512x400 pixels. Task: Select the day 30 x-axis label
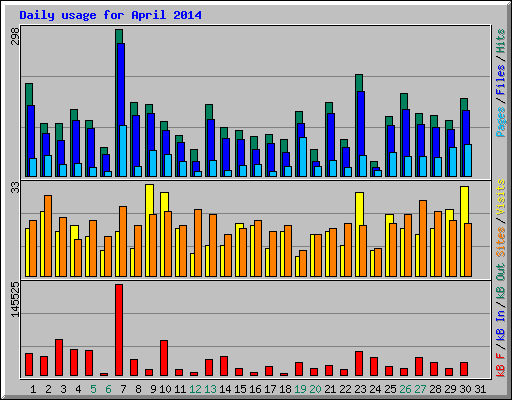(x=465, y=389)
